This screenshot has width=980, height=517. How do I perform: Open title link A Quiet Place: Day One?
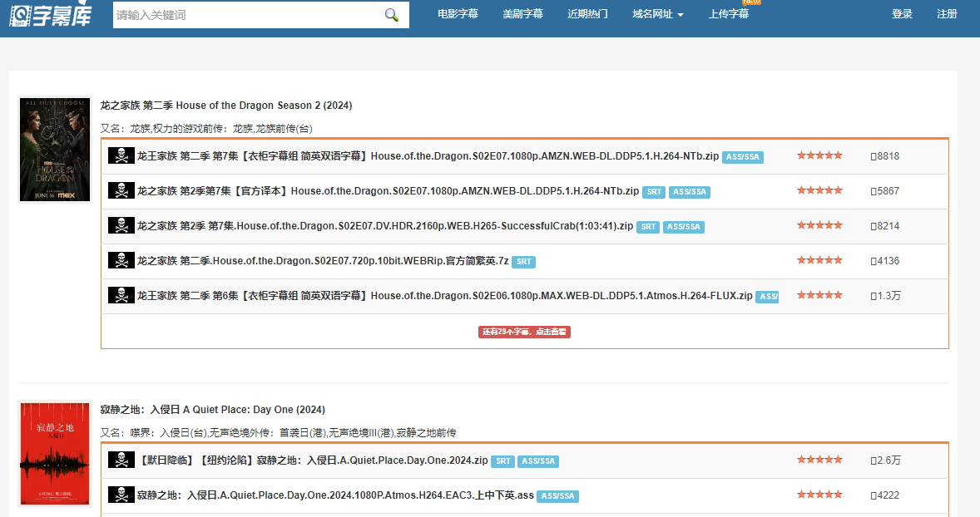pyautogui.click(x=212, y=410)
